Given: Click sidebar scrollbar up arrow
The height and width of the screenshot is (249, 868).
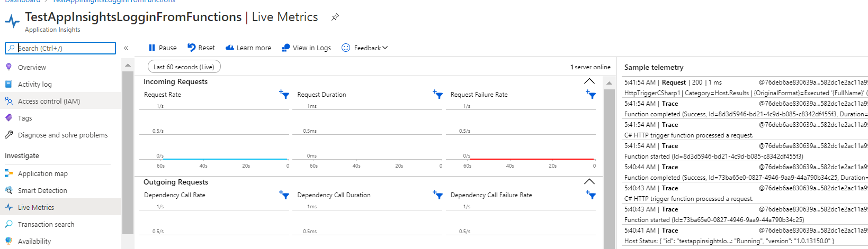Looking at the screenshot, I should coord(128,66).
